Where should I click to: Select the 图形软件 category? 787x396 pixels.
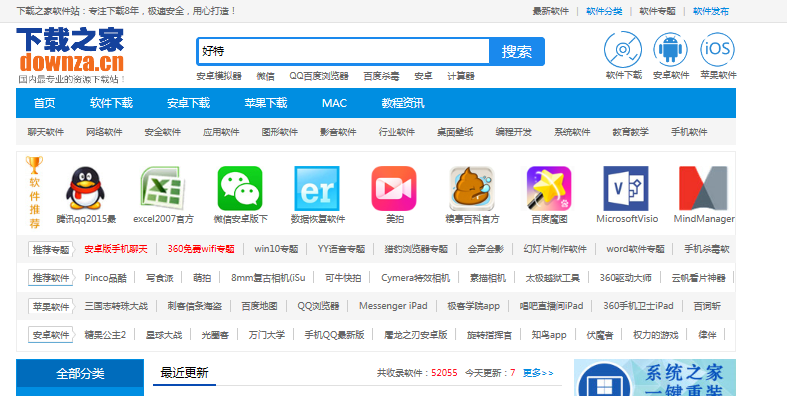tap(280, 132)
